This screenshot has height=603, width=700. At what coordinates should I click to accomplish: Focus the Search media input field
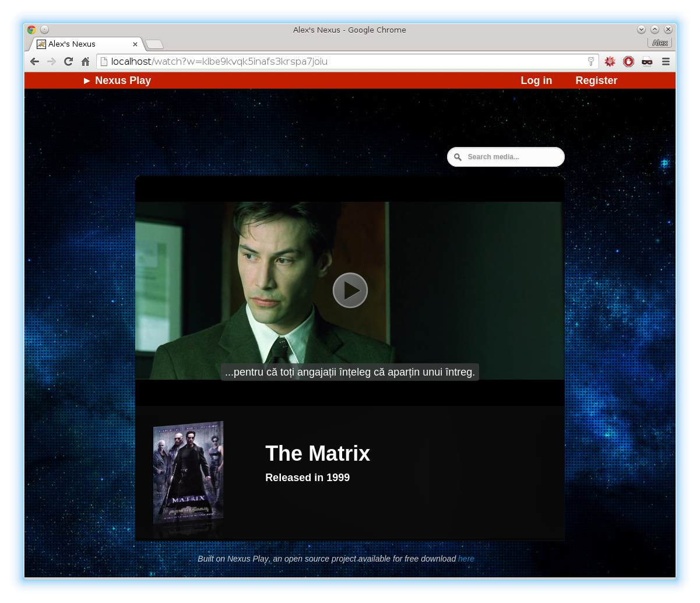[506, 157]
